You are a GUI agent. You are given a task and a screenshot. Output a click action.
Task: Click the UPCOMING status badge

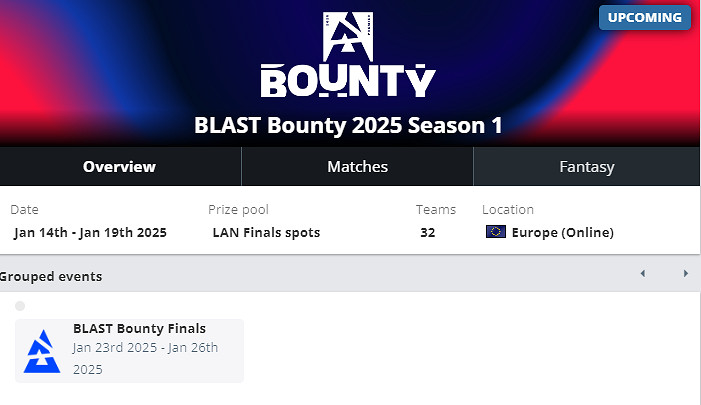645,18
